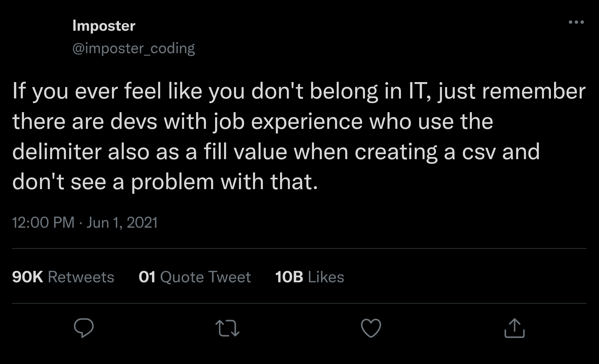Click the word 'delimiter' in the tweet
This screenshot has width=599, height=364.
56,152
